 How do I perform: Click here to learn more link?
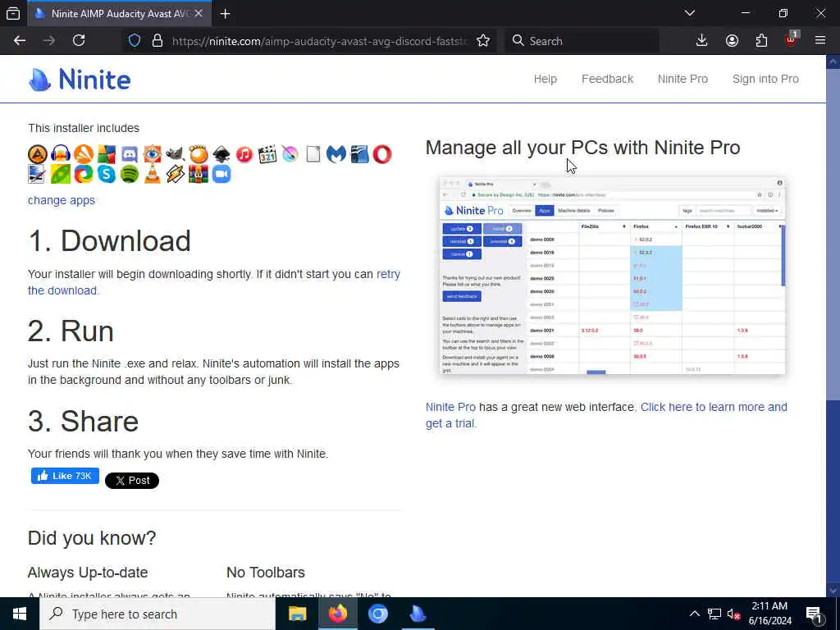[x=606, y=415]
